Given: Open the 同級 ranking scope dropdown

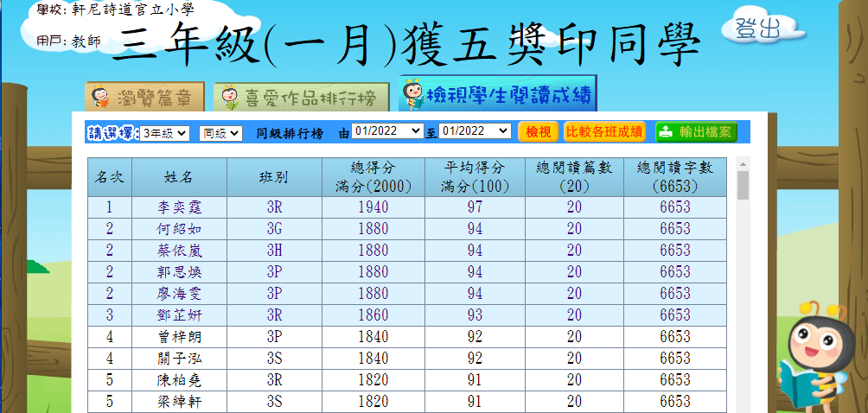Looking at the screenshot, I should (x=220, y=133).
